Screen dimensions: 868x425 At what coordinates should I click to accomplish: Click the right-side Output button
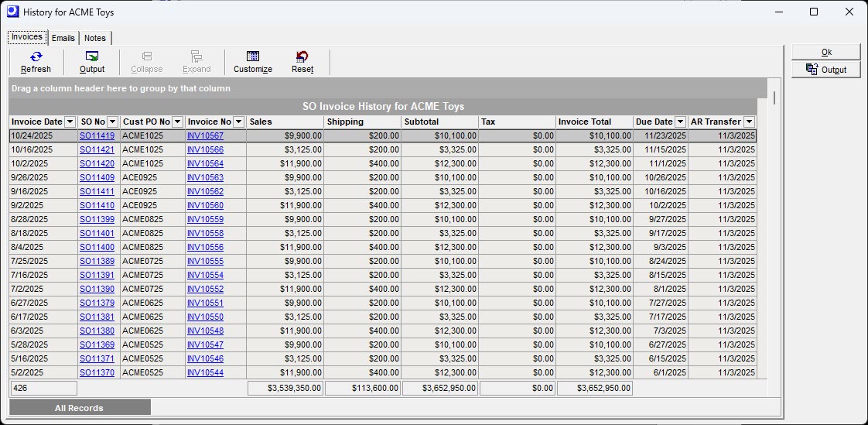pyautogui.click(x=826, y=70)
